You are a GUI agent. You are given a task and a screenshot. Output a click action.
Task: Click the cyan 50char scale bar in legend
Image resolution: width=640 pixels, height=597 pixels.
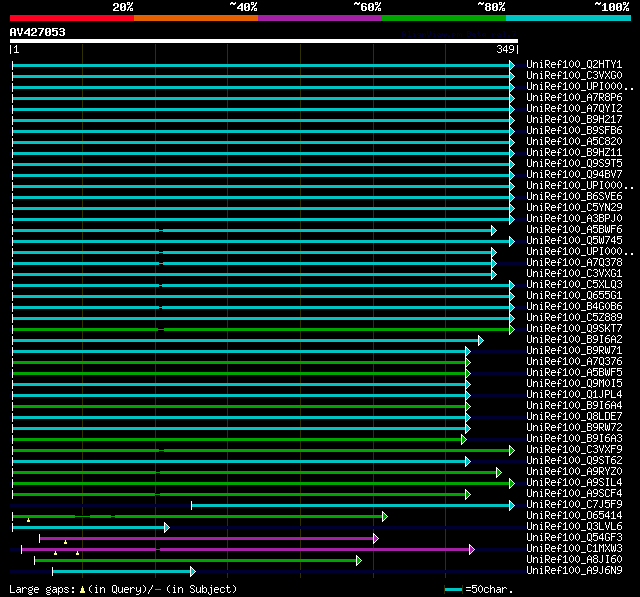click(453, 590)
